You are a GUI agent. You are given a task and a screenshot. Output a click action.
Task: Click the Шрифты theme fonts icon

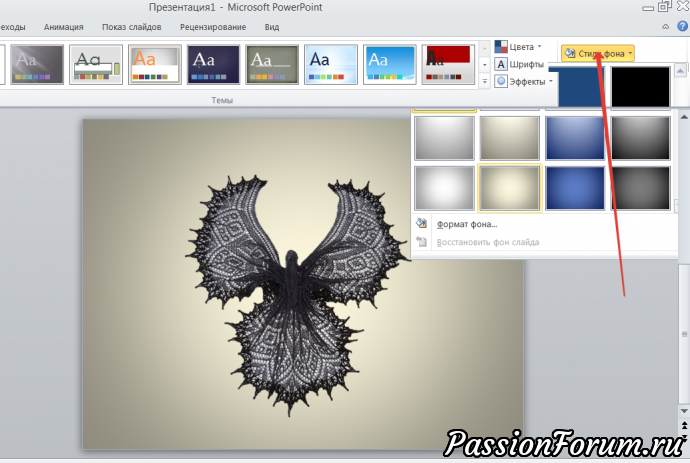[x=501, y=64]
